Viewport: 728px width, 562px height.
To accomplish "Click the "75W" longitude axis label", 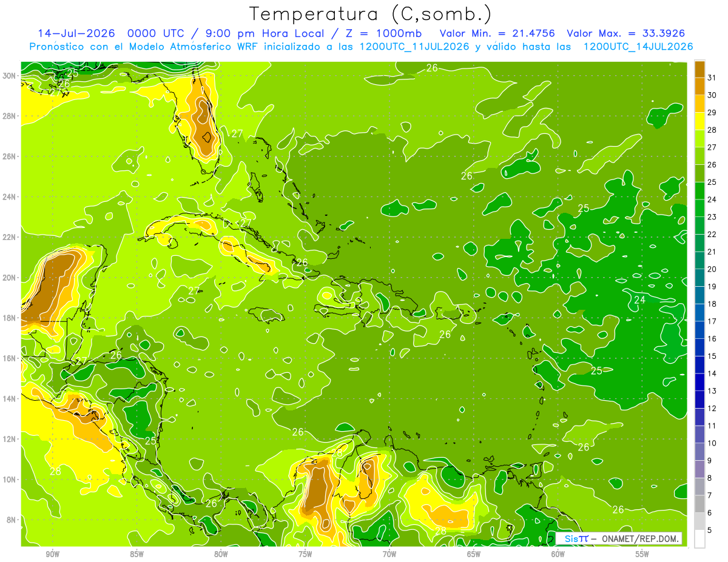I will [305, 554].
